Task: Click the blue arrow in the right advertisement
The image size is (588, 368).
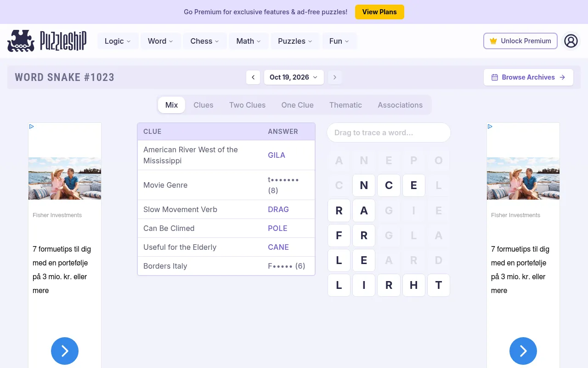Action: 523,351
